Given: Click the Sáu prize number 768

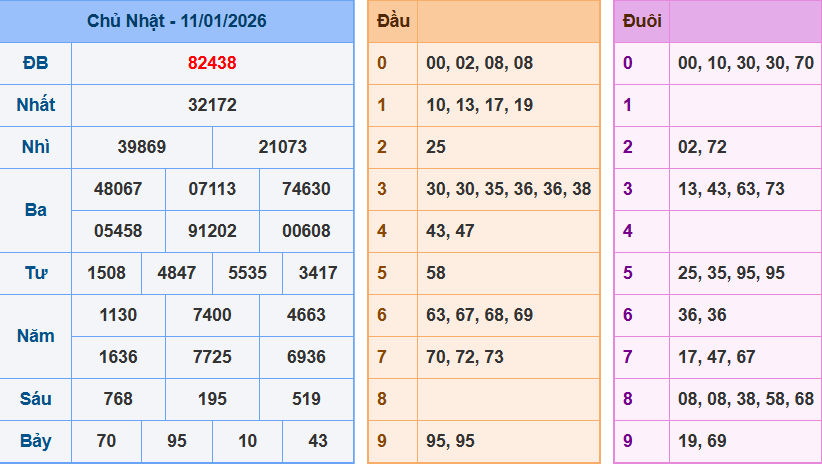Looking at the screenshot, I should tap(118, 399).
